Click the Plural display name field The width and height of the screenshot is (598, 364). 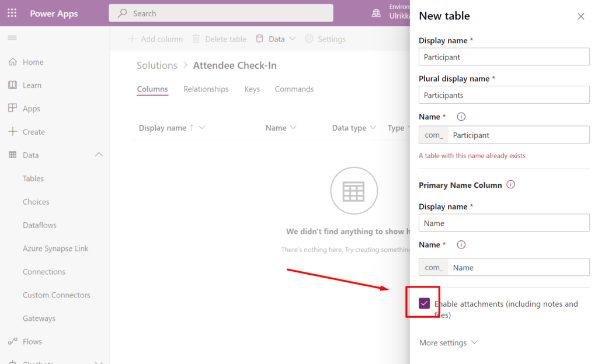[504, 95]
